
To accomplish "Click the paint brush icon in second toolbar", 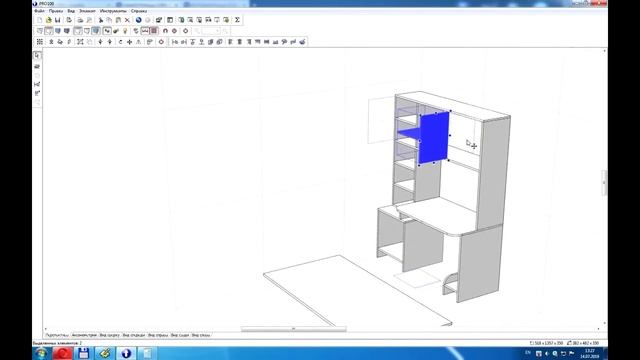I will (116, 31).
